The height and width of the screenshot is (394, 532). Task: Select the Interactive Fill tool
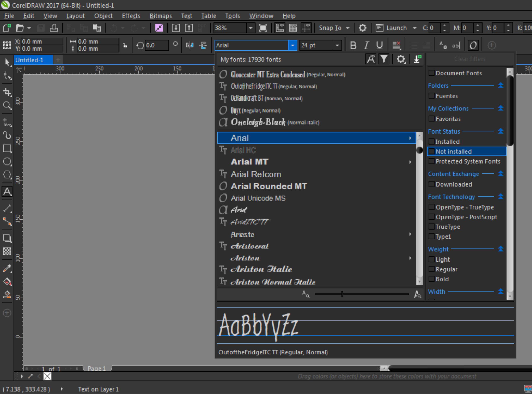point(7,282)
